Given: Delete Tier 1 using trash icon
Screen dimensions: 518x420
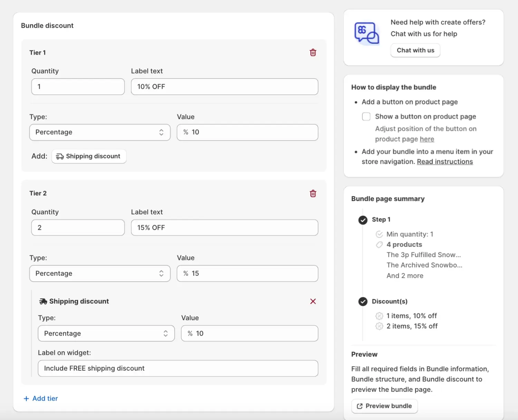Looking at the screenshot, I should (x=313, y=52).
